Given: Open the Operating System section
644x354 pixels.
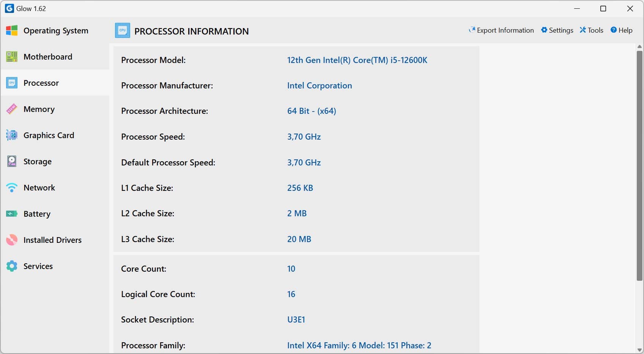Looking at the screenshot, I should point(55,31).
